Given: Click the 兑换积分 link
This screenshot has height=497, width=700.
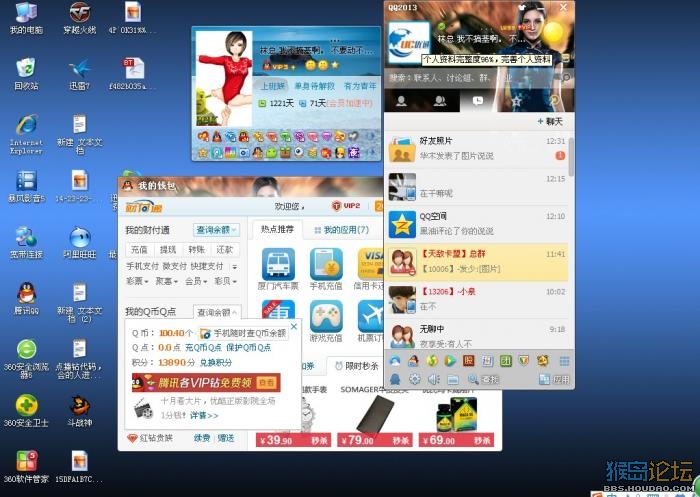Looking at the screenshot, I should point(216,363).
